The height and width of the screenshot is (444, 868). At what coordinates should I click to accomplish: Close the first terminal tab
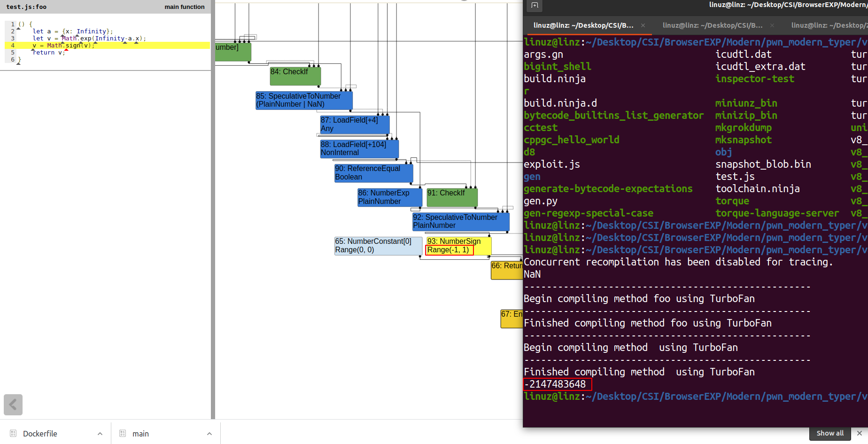pos(643,25)
